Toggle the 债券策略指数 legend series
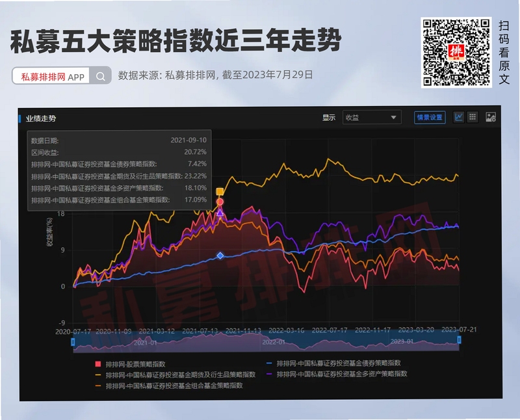Image resolution: width=520 pixels, height=420 pixels. click(x=333, y=363)
